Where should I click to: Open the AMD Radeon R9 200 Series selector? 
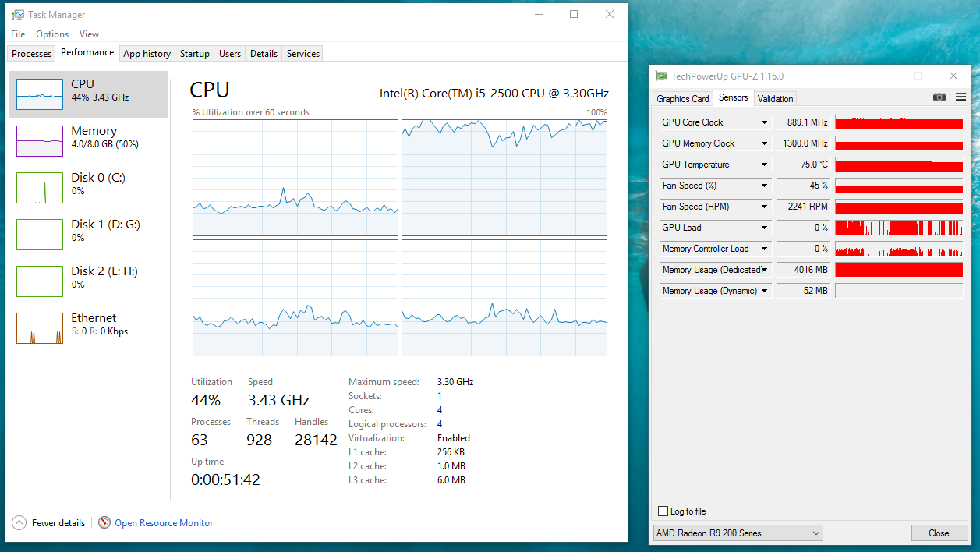[x=738, y=533]
